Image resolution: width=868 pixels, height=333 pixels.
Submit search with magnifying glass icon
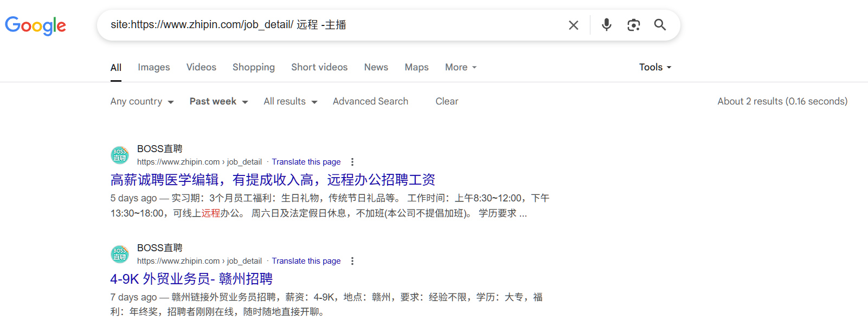pyautogui.click(x=660, y=25)
